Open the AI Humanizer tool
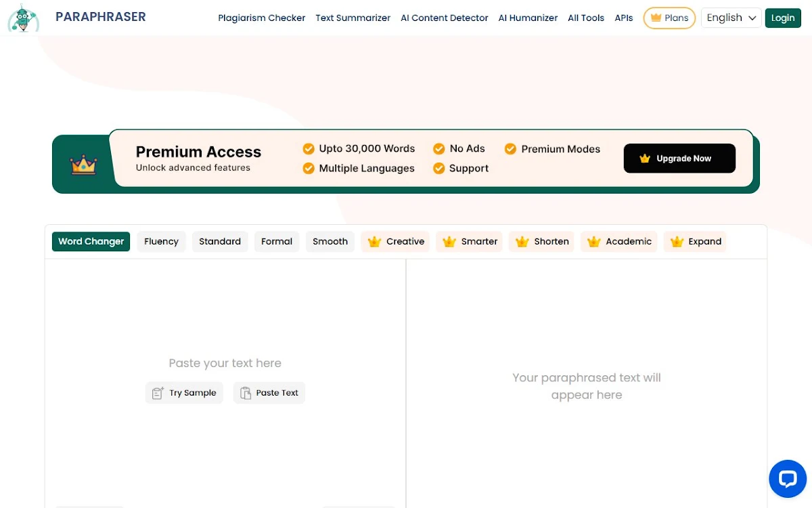The image size is (812, 508). click(528, 18)
